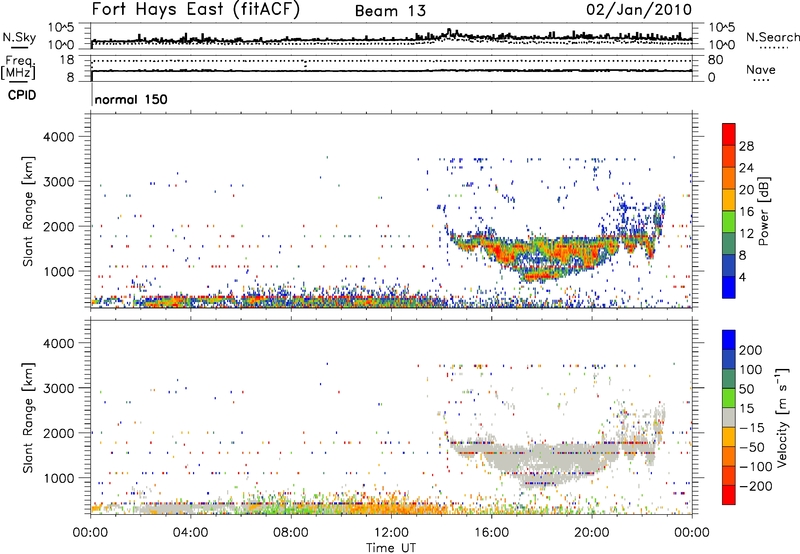
Task: Pick the gray segment of velocity colorbar
Action: click(729, 417)
